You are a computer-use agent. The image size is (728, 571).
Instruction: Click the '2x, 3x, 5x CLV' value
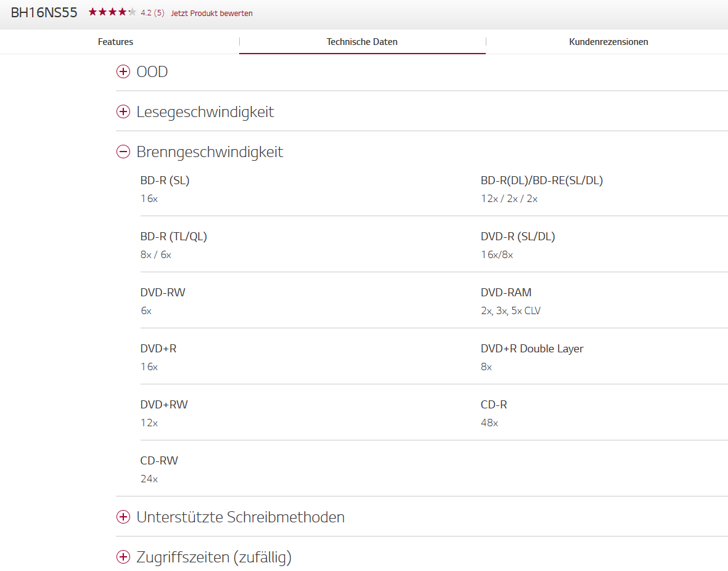511,311
